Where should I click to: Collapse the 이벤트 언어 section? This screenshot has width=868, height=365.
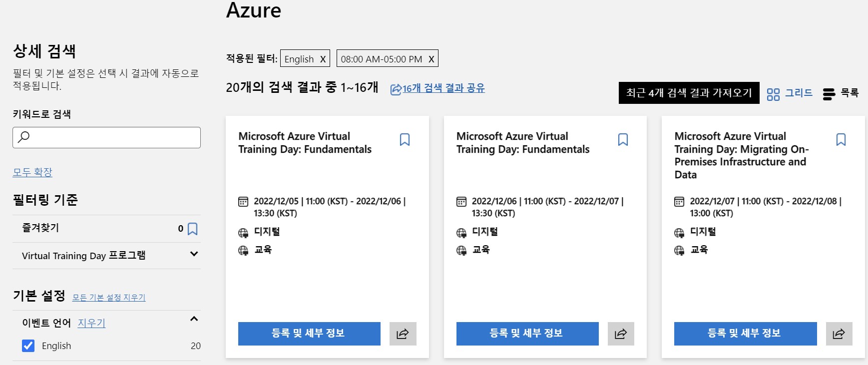click(x=194, y=319)
